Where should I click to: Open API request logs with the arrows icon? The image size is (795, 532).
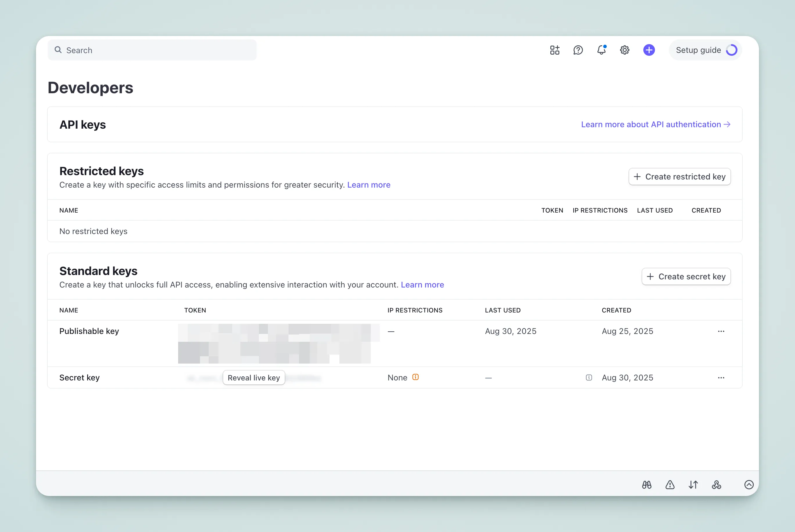[x=693, y=485]
